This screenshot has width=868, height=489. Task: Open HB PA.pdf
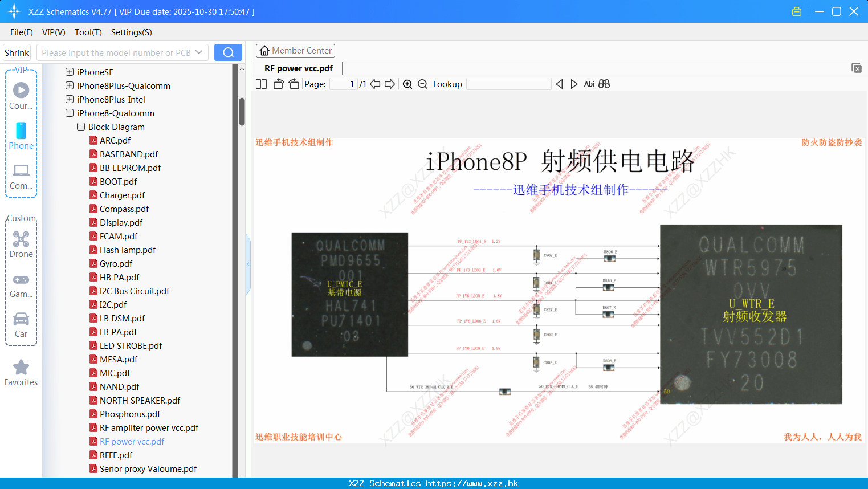[x=119, y=277]
